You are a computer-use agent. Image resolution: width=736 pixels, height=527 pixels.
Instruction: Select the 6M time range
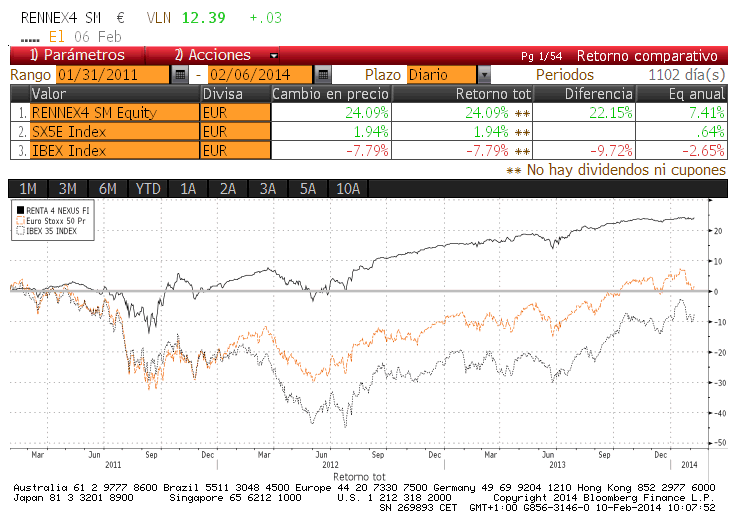[108, 189]
